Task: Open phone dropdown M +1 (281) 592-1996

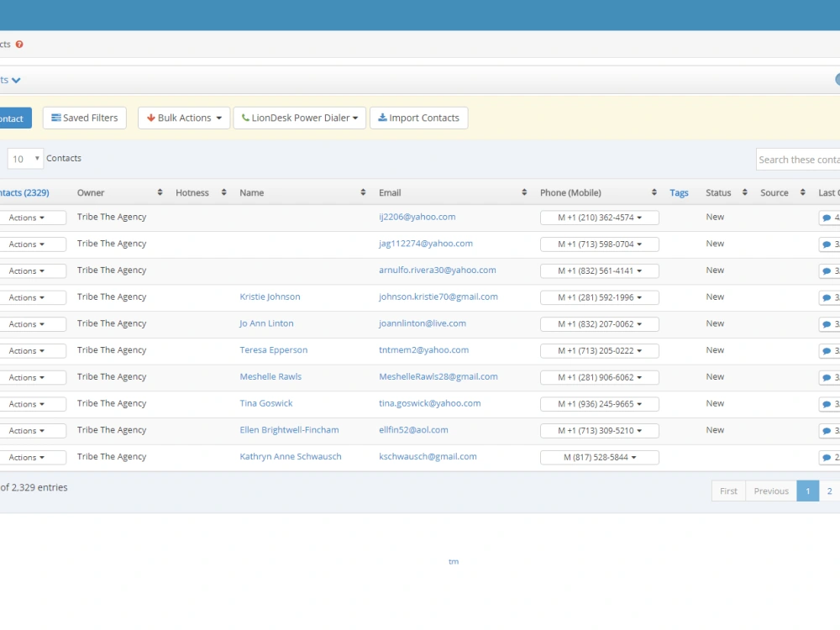Action: [600, 297]
